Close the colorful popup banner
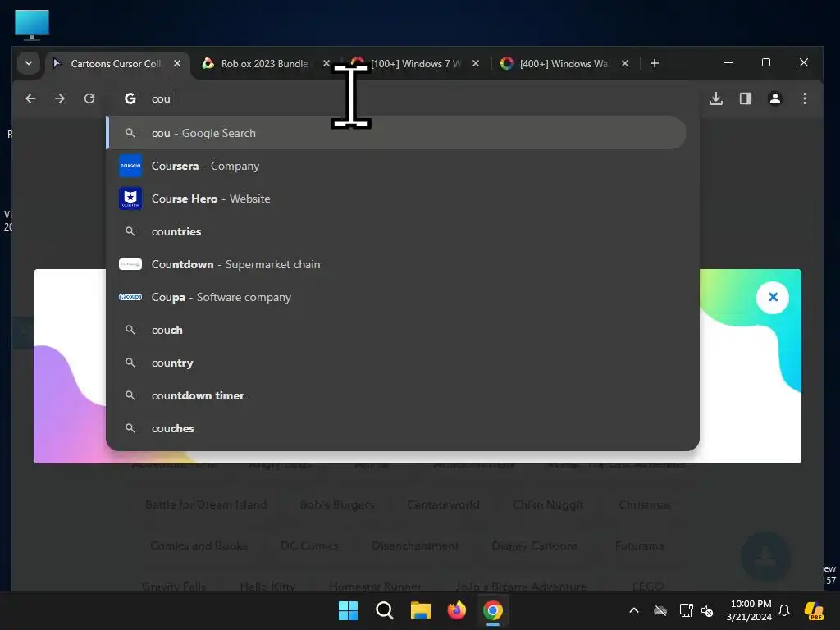 pos(773,297)
